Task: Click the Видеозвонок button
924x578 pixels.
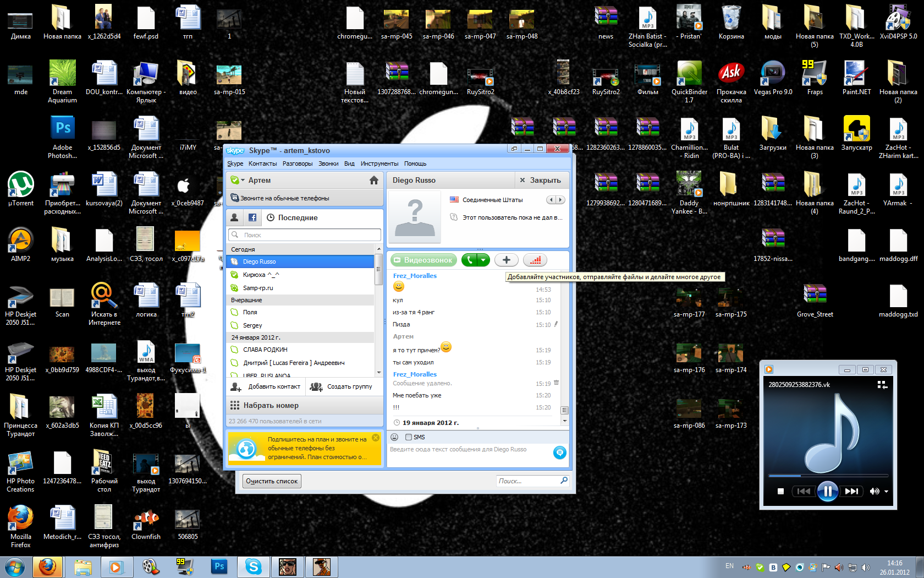Action: pos(424,260)
